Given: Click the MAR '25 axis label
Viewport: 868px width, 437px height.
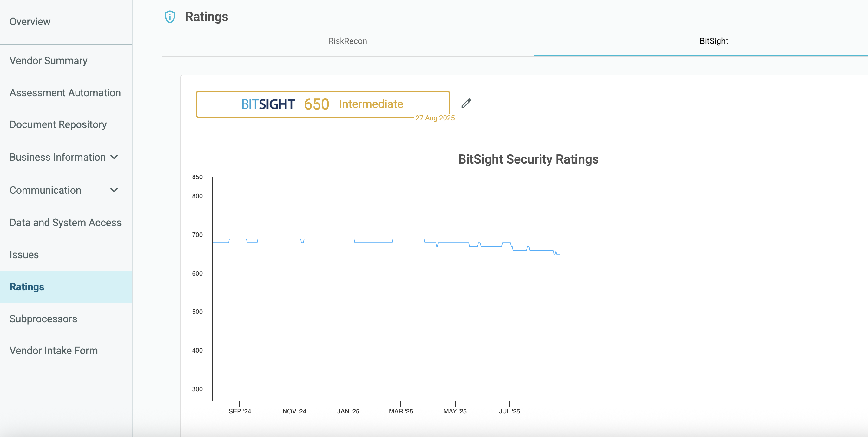Looking at the screenshot, I should pyautogui.click(x=401, y=411).
